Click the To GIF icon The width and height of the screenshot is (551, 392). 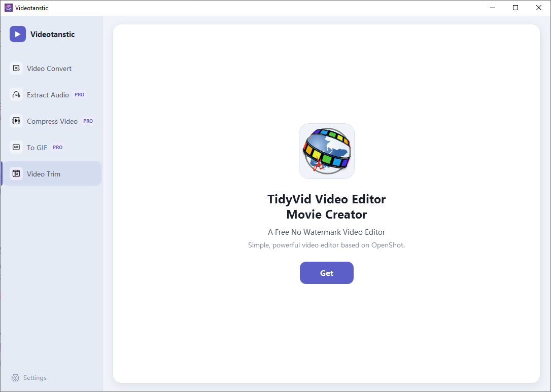[16, 147]
